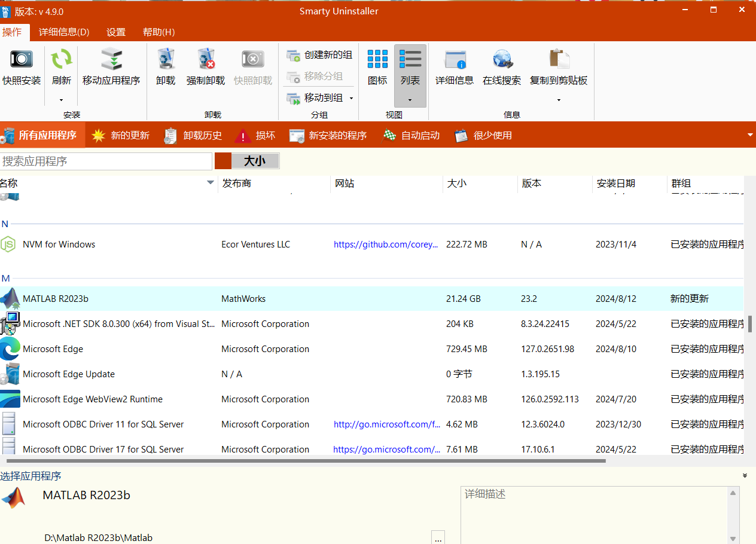756x544 pixels.
Task: Click the ... browse button beside MATLAB path
Action: tap(438, 537)
